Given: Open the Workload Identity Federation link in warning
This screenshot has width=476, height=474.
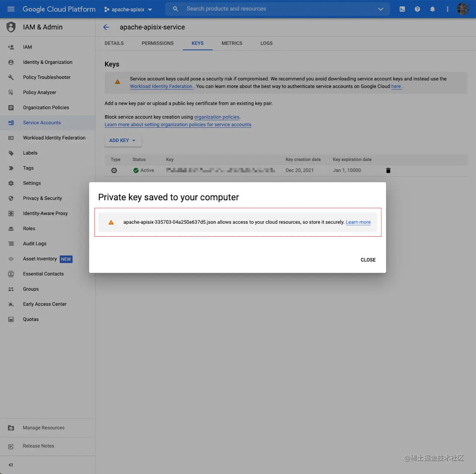Looking at the screenshot, I should (x=161, y=87).
